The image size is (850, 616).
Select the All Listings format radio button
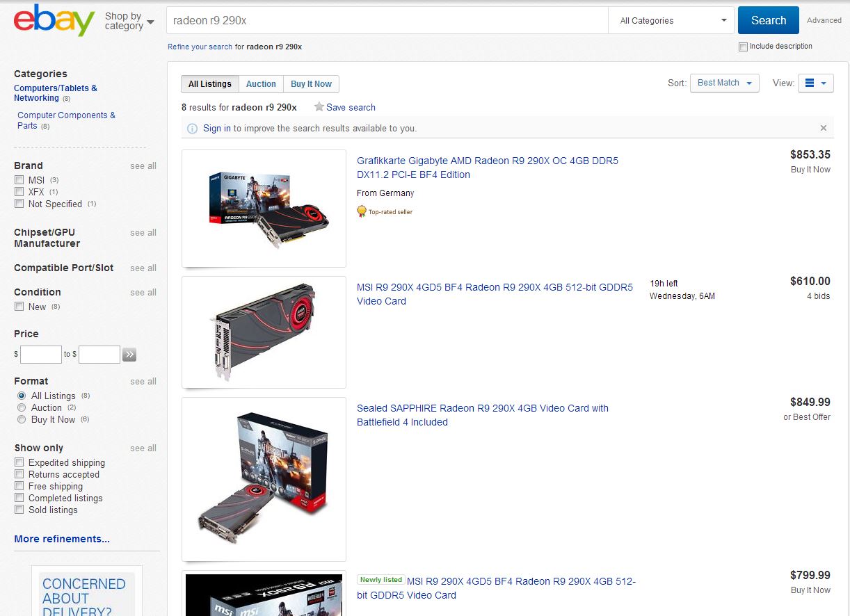click(22, 396)
